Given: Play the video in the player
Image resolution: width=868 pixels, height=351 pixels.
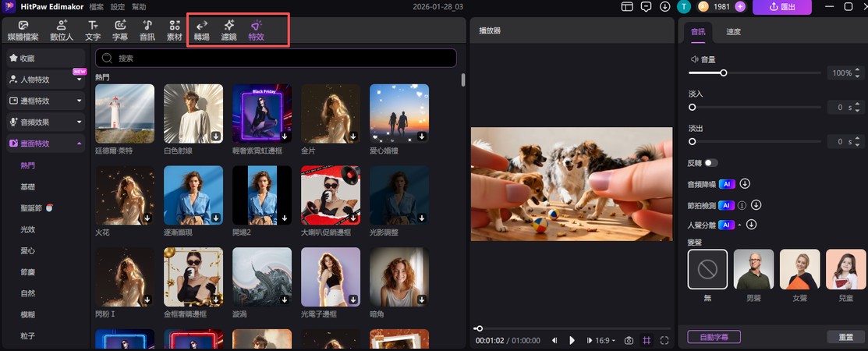Looking at the screenshot, I should (572, 341).
